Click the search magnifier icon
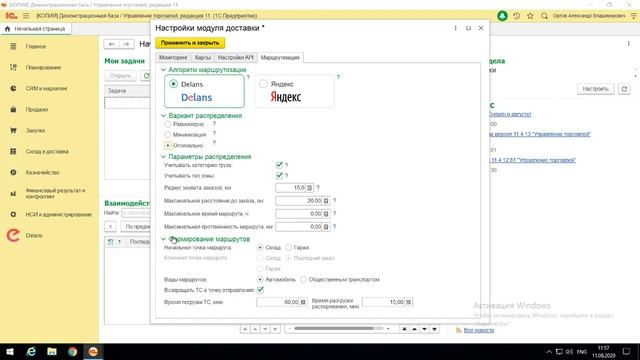 click(x=544, y=16)
